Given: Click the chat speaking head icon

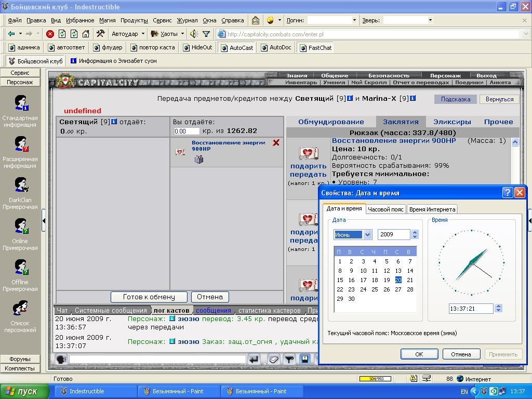Looking at the screenshot, I should click(x=61, y=360).
